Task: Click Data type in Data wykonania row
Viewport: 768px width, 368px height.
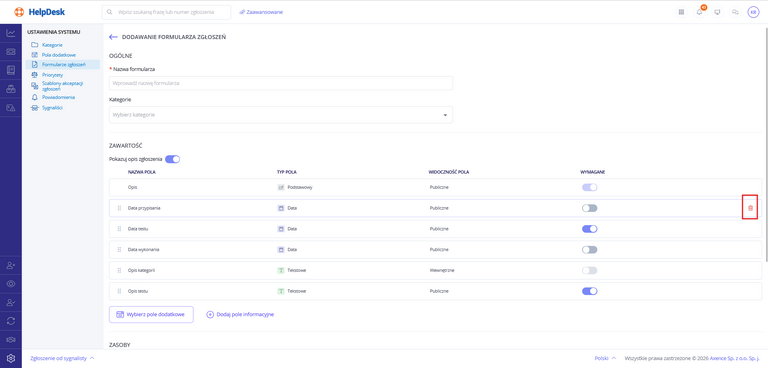Action: pyautogui.click(x=292, y=249)
